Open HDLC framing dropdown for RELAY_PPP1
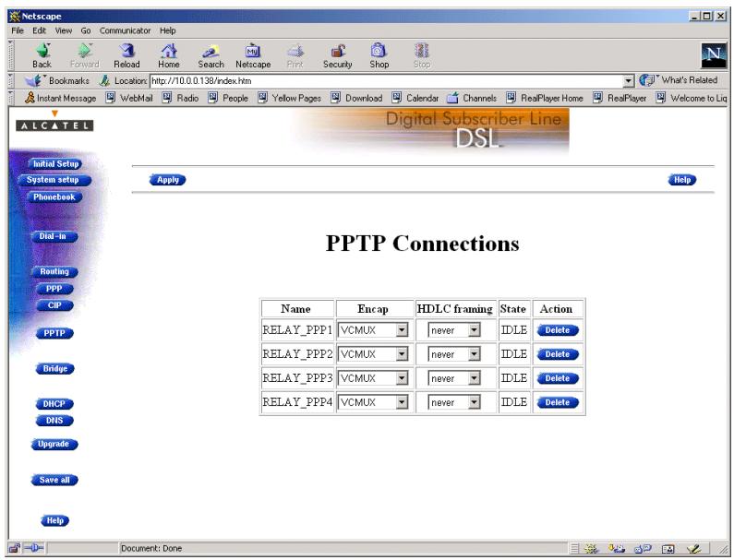Screen dimensions: 734x560 click(x=475, y=330)
